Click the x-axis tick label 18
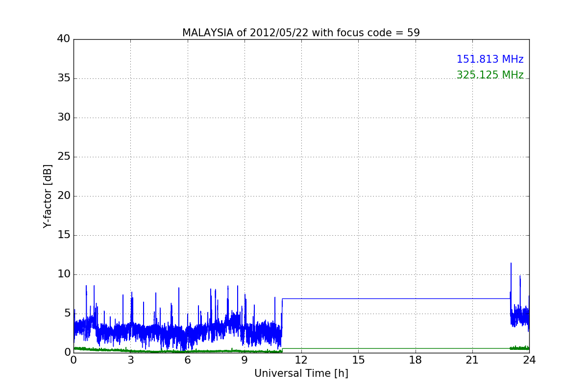Viewport: 588px width, 392px height. click(416, 360)
